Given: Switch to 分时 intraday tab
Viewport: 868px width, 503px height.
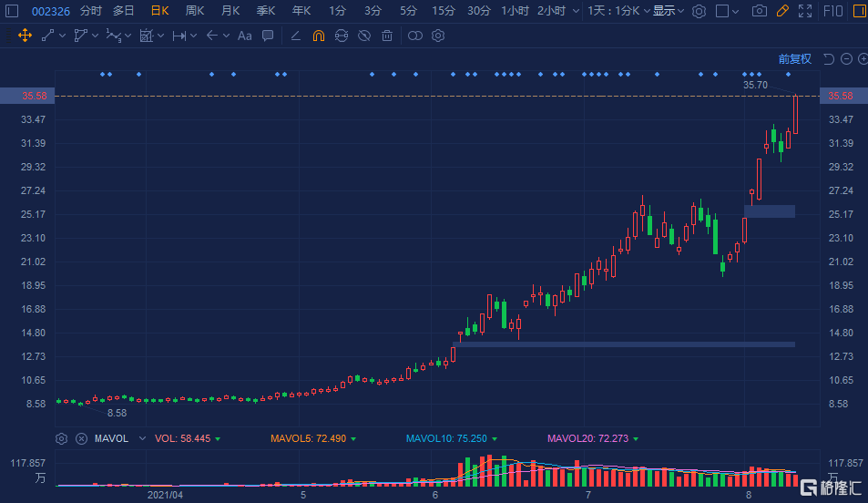Looking at the screenshot, I should (x=91, y=12).
